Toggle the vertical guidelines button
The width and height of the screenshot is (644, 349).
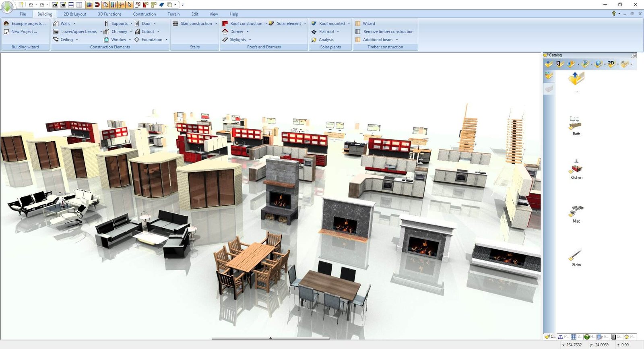[x=113, y=5]
